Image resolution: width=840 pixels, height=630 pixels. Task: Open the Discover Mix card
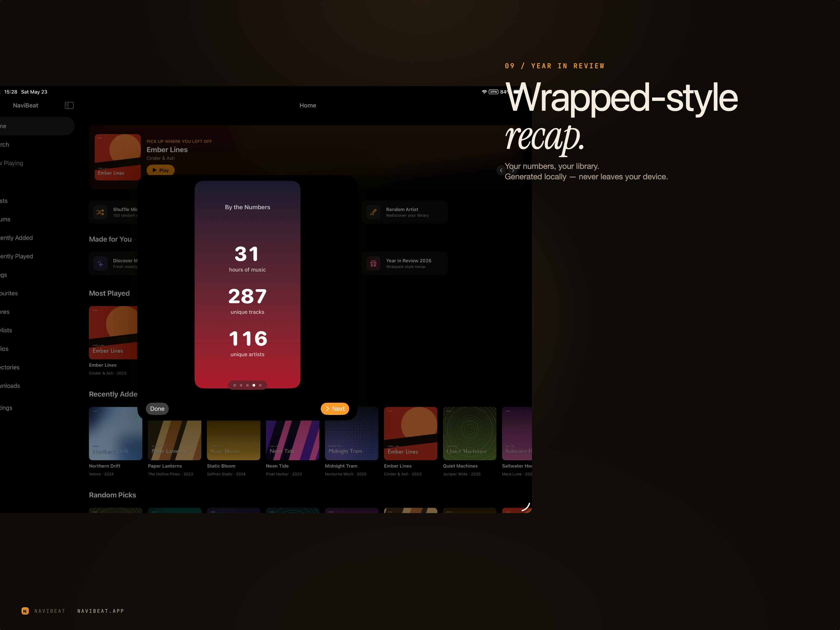(x=113, y=263)
